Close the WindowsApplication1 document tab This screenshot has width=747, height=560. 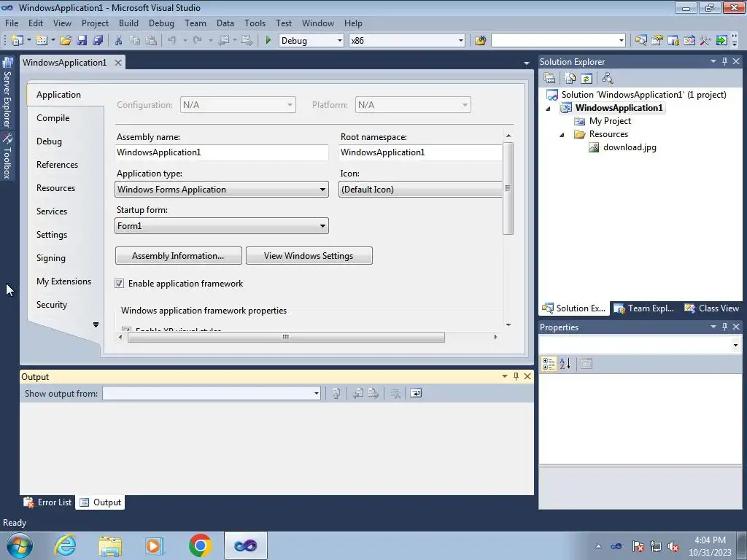pyautogui.click(x=117, y=63)
